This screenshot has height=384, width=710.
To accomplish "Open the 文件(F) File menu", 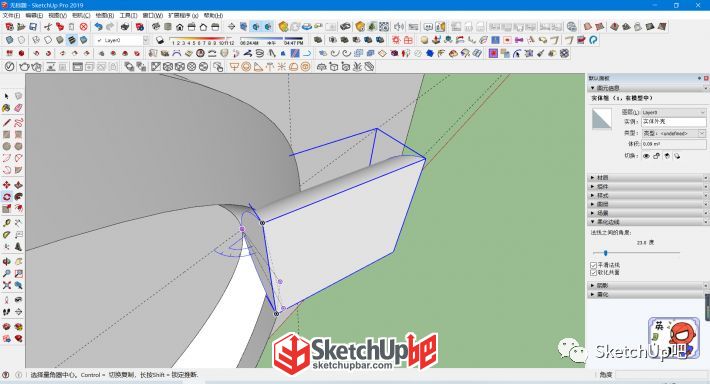I will tap(11, 15).
